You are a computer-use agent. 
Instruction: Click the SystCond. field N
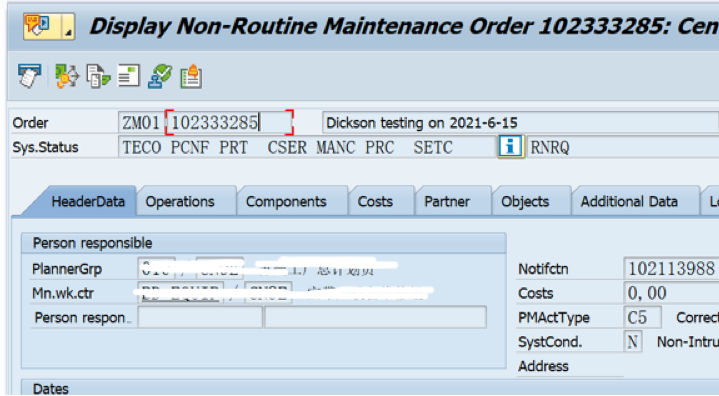tap(633, 341)
